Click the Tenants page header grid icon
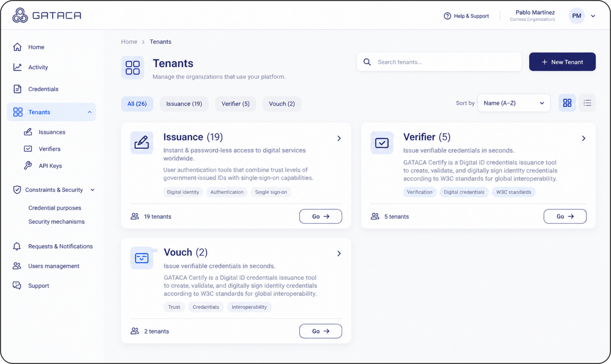 (133, 68)
